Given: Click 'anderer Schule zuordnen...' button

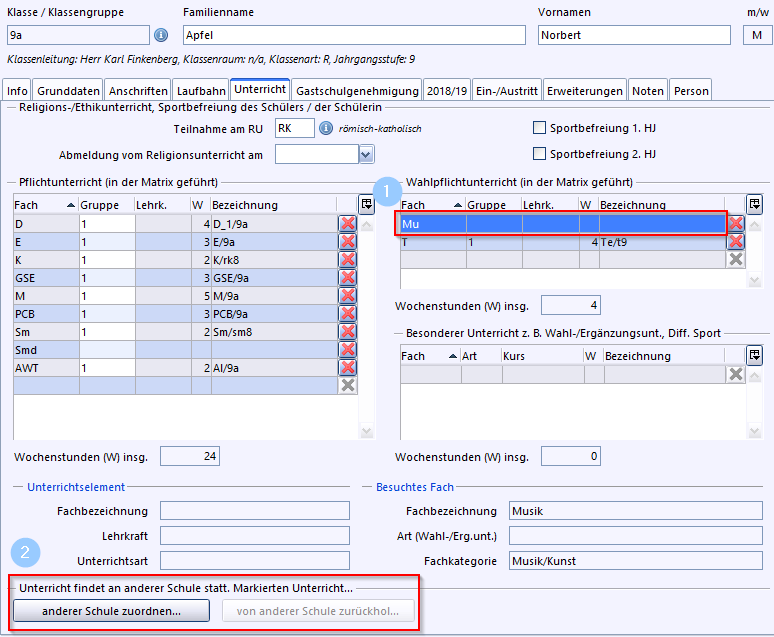Looking at the screenshot, I should (x=112, y=611).
